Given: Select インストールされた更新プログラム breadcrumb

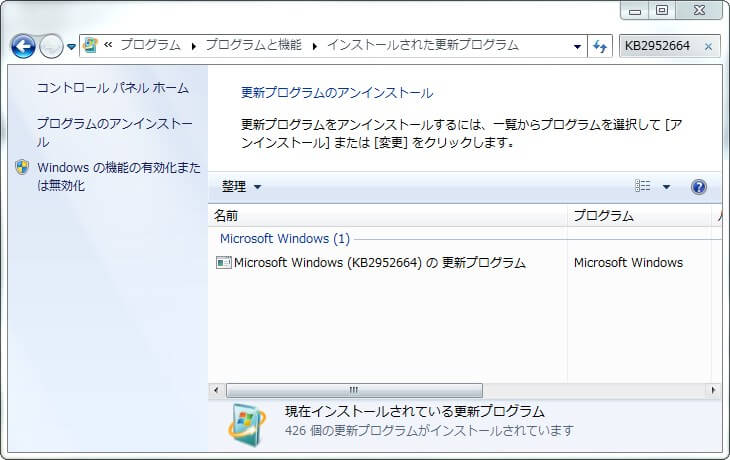Looking at the screenshot, I should click(423, 45).
